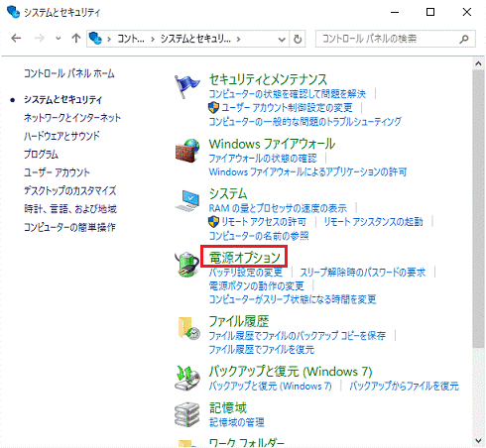Screen dimensions: 486x448
Task: Open プログラム category
Action: [41, 154]
